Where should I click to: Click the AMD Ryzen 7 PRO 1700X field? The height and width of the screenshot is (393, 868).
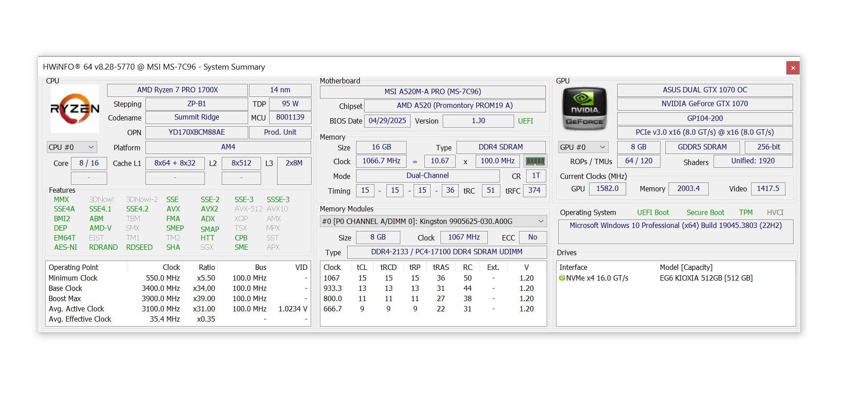click(x=177, y=90)
